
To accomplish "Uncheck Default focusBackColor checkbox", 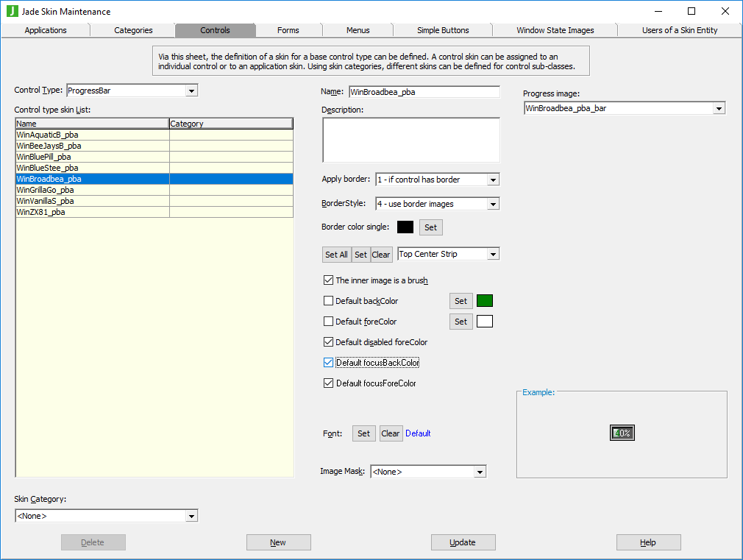I will [x=329, y=363].
